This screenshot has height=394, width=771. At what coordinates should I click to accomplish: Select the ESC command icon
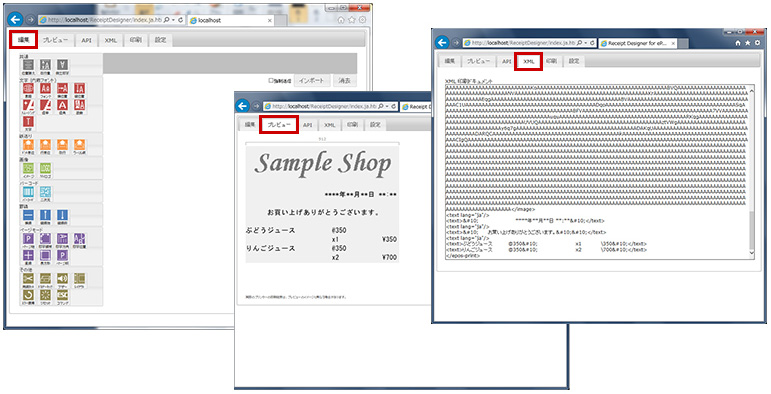tap(62, 296)
